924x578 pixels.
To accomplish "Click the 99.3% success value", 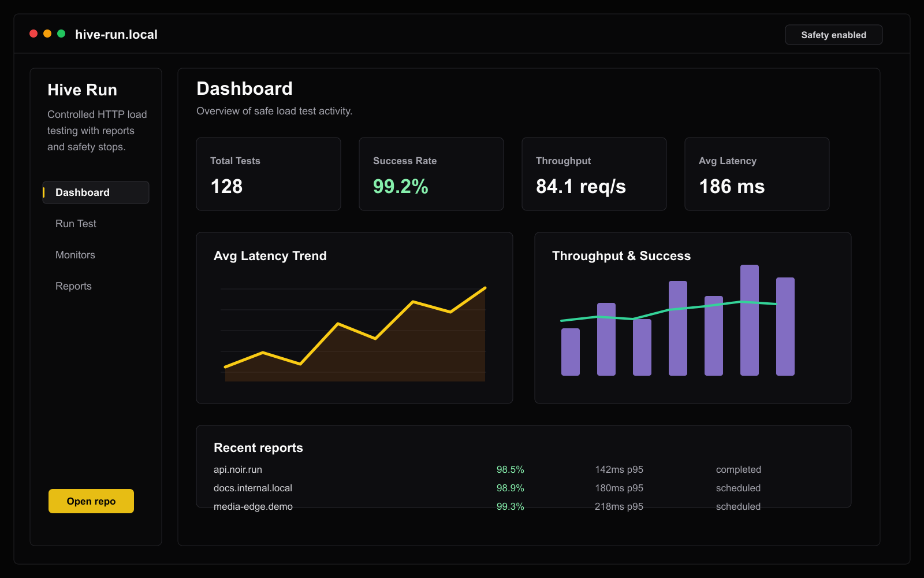I will pyautogui.click(x=511, y=506).
